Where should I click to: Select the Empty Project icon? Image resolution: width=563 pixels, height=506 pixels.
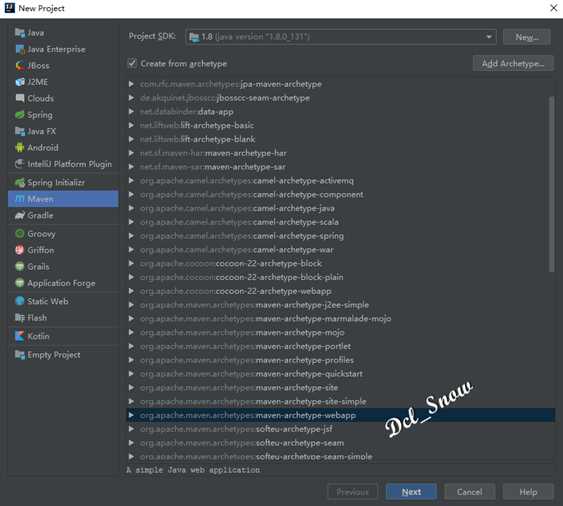coord(20,355)
